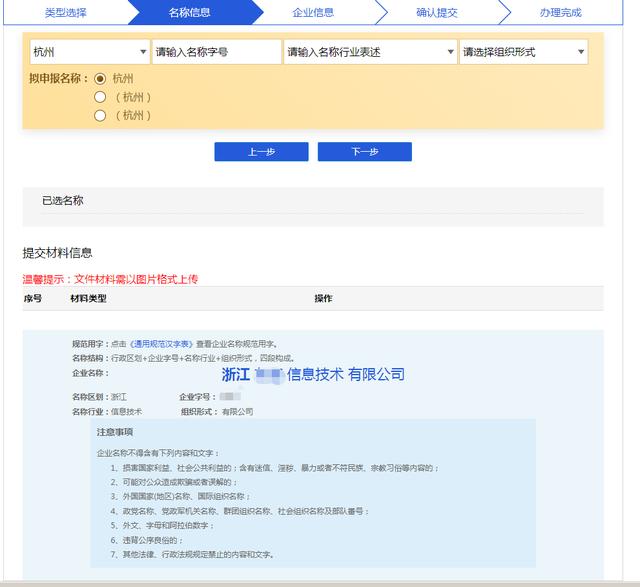Click the 请输入名称字号 input field

pos(217,52)
